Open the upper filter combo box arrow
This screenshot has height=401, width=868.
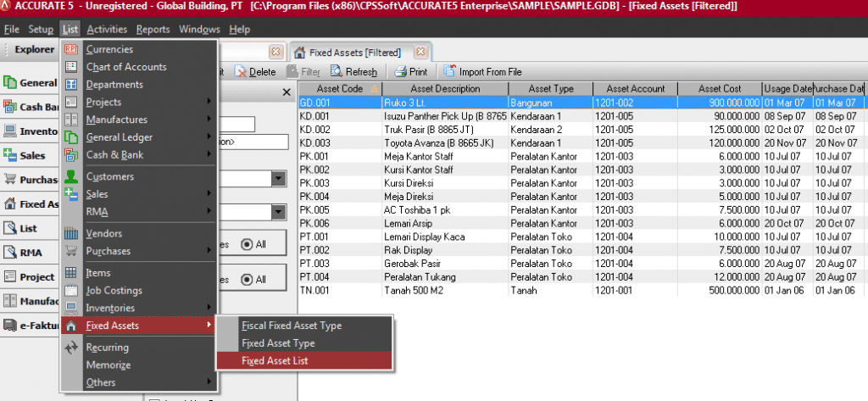pos(278,178)
